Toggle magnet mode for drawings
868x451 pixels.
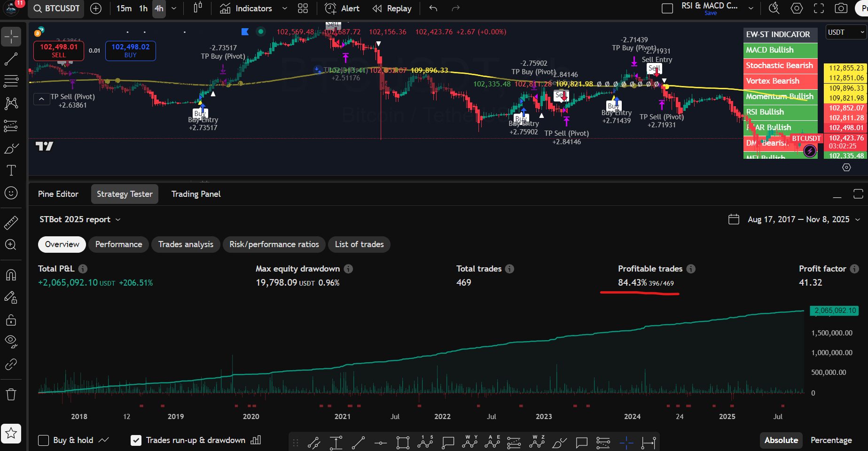pos(11,275)
